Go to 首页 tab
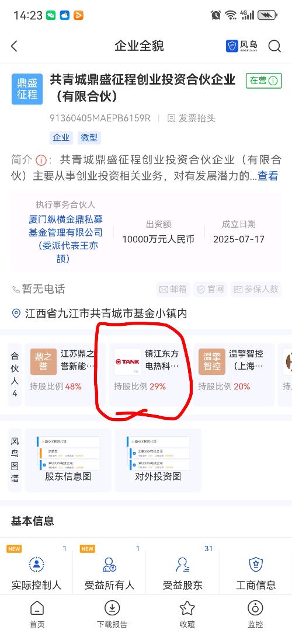This screenshot has width=292, height=644. 37,614
